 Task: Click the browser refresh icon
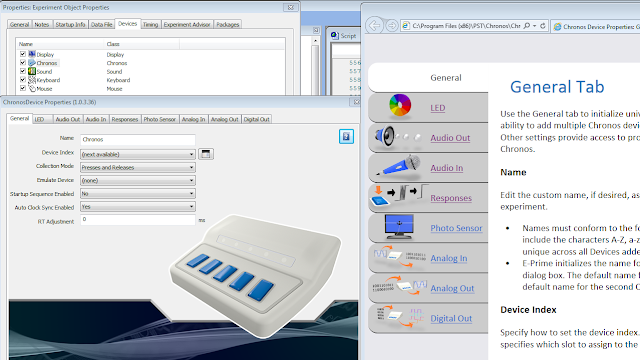[543, 26]
